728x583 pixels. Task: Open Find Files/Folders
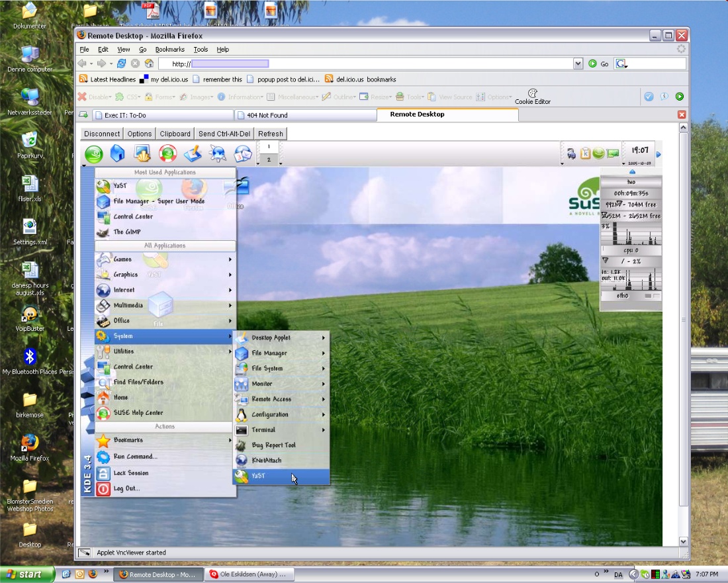tap(165, 382)
